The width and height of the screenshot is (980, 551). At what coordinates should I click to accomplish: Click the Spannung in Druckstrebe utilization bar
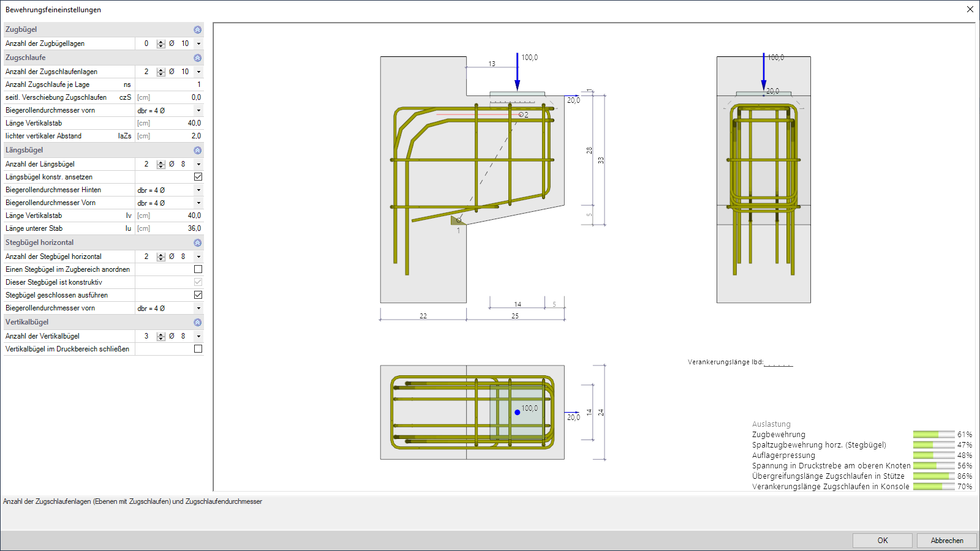933,466
